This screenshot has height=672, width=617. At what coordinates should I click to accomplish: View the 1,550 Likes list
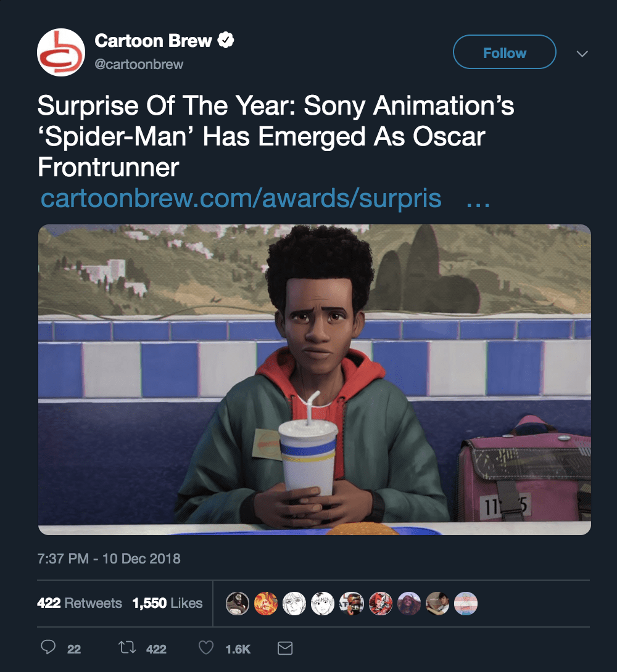(167, 603)
